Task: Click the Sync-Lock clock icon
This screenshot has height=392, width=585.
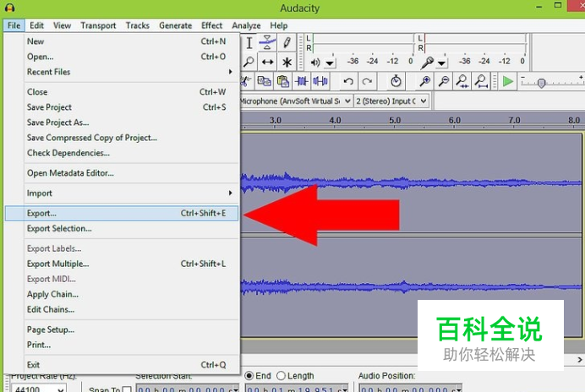Action: tap(396, 81)
